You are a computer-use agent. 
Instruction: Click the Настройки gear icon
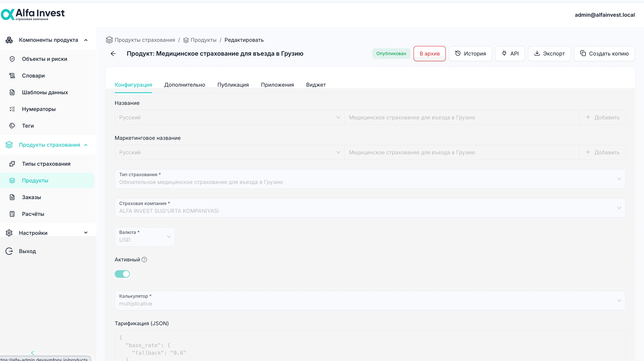[x=9, y=233]
